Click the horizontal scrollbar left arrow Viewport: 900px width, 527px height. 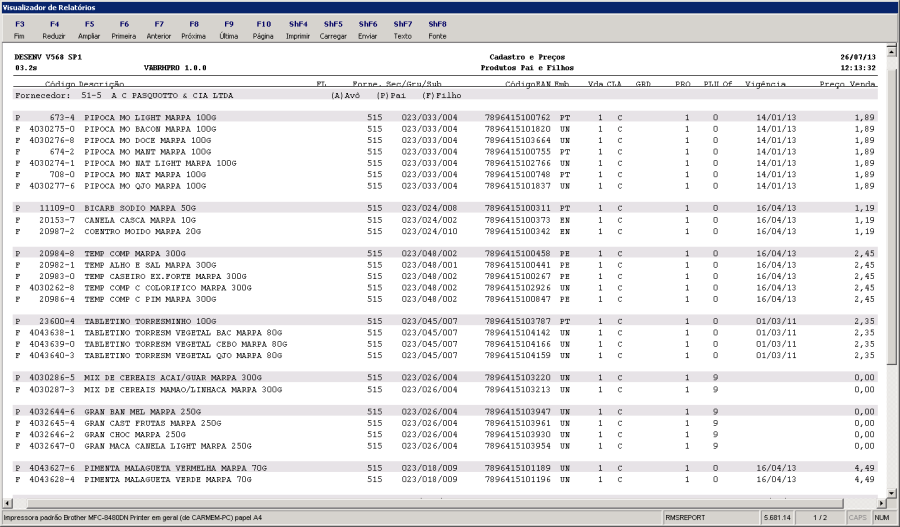(7, 503)
